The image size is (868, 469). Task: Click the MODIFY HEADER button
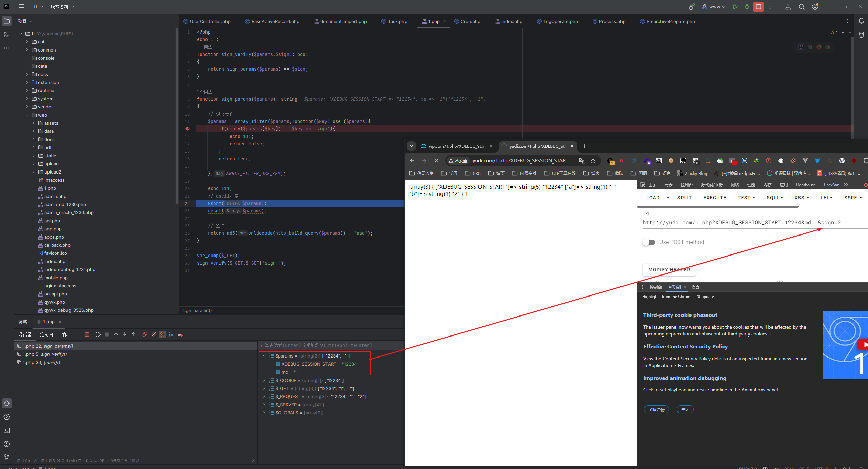click(669, 270)
